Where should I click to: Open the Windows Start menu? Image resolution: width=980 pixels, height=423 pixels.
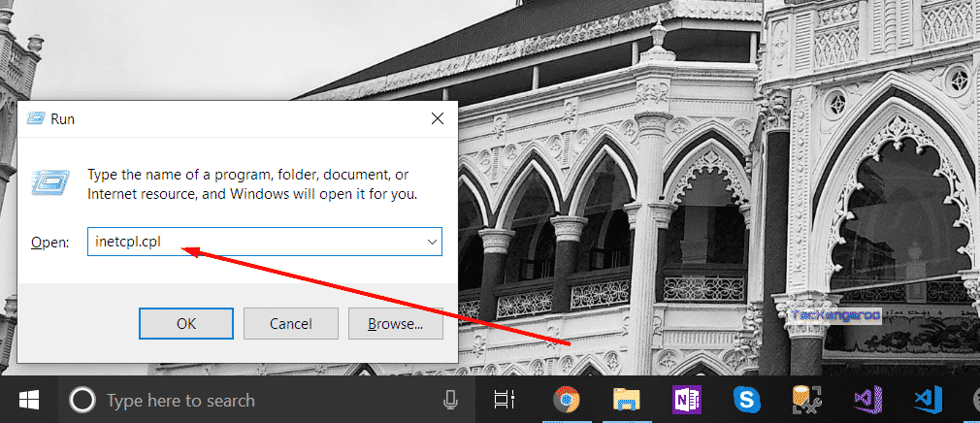click(x=28, y=400)
